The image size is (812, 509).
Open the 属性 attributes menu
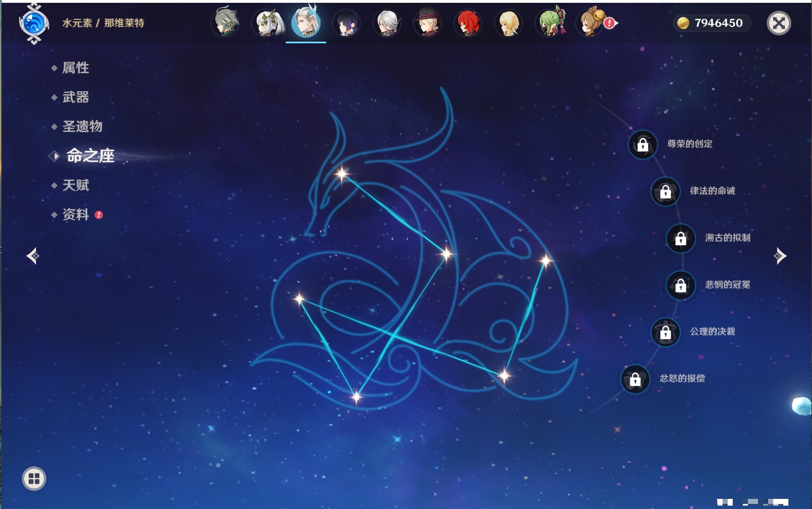pos(75,68)
